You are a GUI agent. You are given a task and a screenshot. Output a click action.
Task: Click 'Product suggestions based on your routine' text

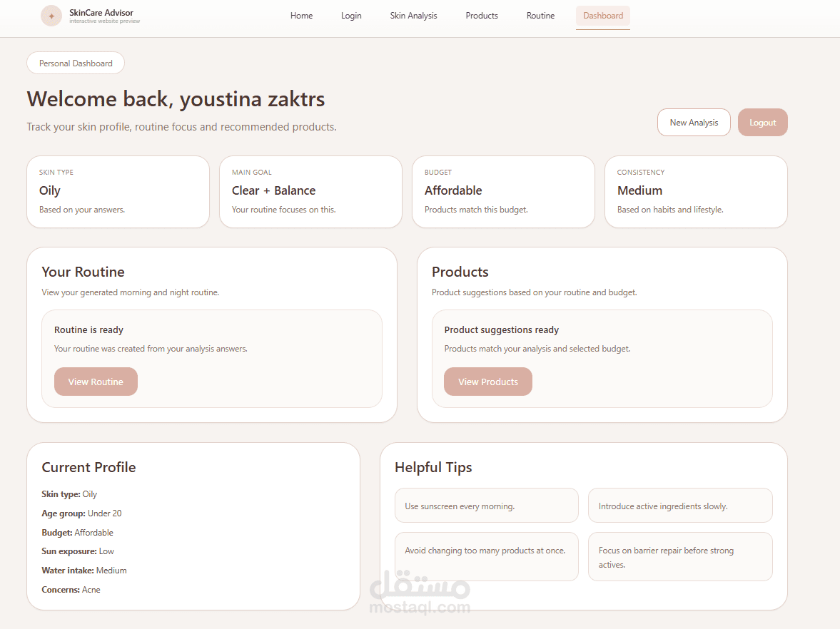[x=535, y=292]
